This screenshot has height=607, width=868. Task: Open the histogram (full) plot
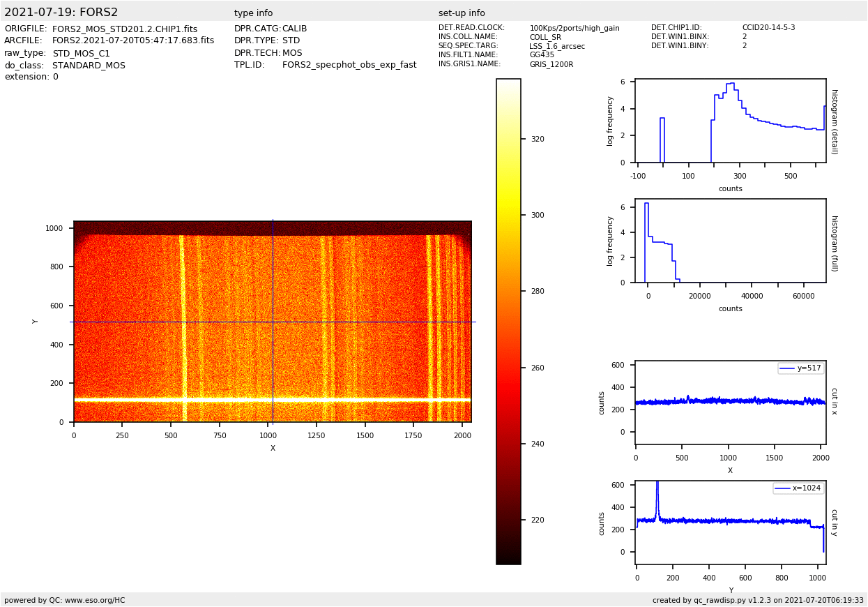click(x=730, y=241)
